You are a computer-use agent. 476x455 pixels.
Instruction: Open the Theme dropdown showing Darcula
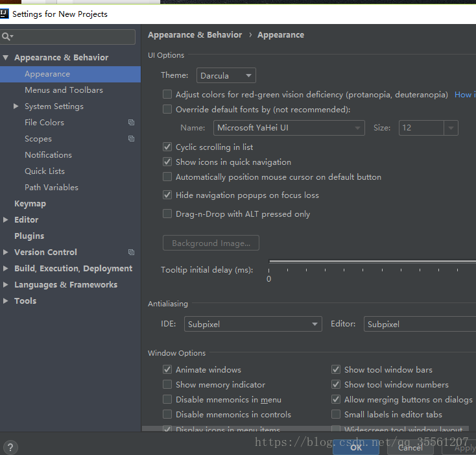(226, 75)
